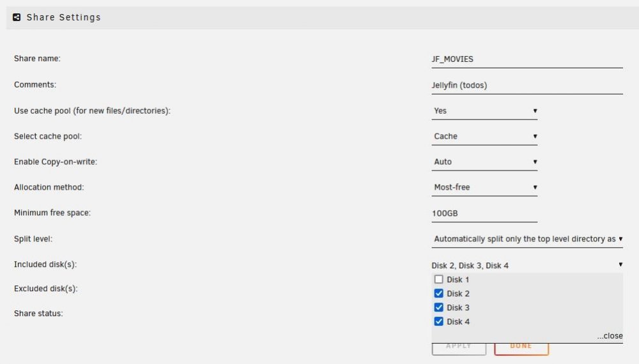The image size is (639, 364).
Task: Collapse the Included disk(s) dropdown
Action: tap(527, 266)
